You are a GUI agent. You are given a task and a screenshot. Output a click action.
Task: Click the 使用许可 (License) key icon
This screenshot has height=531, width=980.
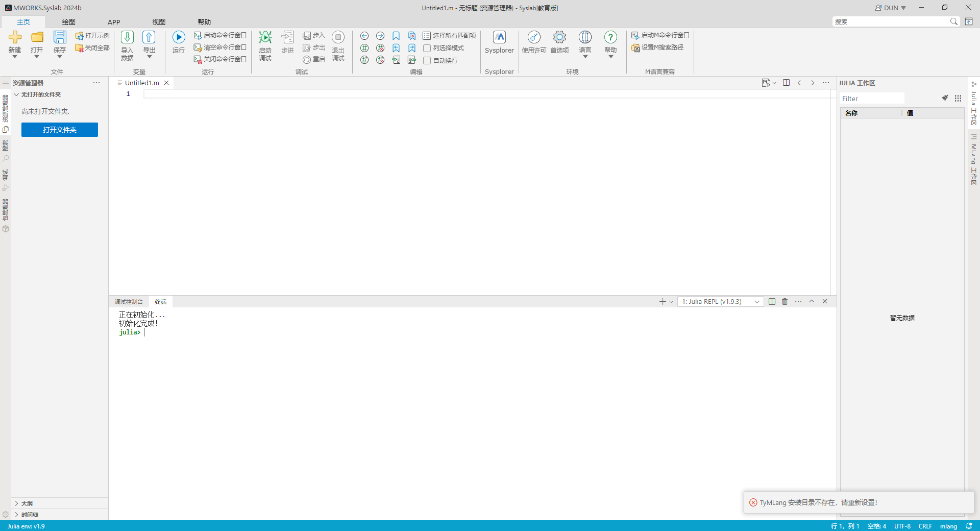click(x=534, y=37)
